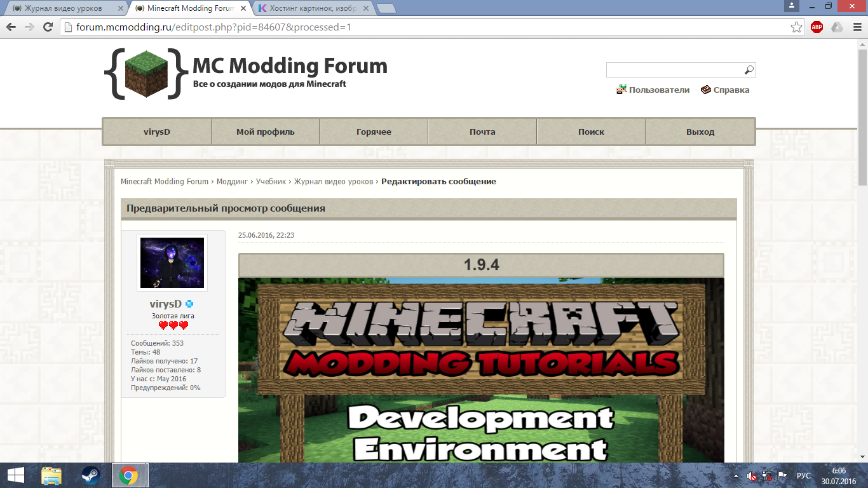Open the Adblock Plus extension
Image resolution: width=868 pixels, height=488 pixels.
tap(817, 27)
